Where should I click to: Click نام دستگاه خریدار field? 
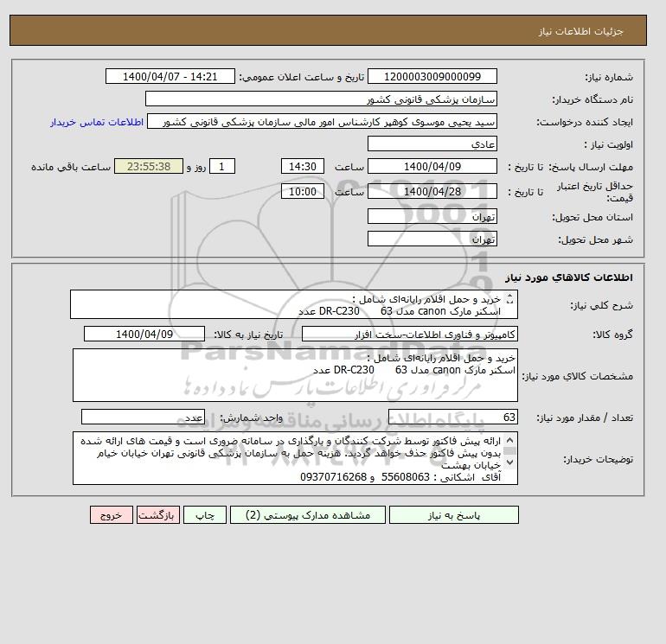[321, 99]
